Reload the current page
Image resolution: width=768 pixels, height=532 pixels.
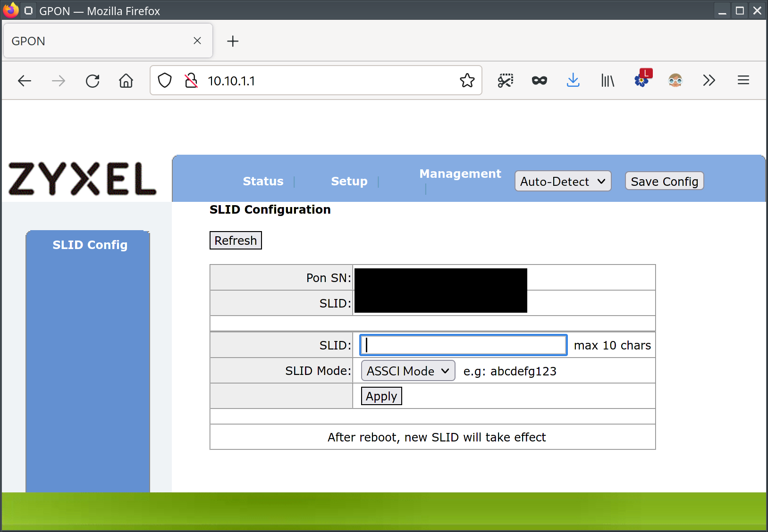93,81
